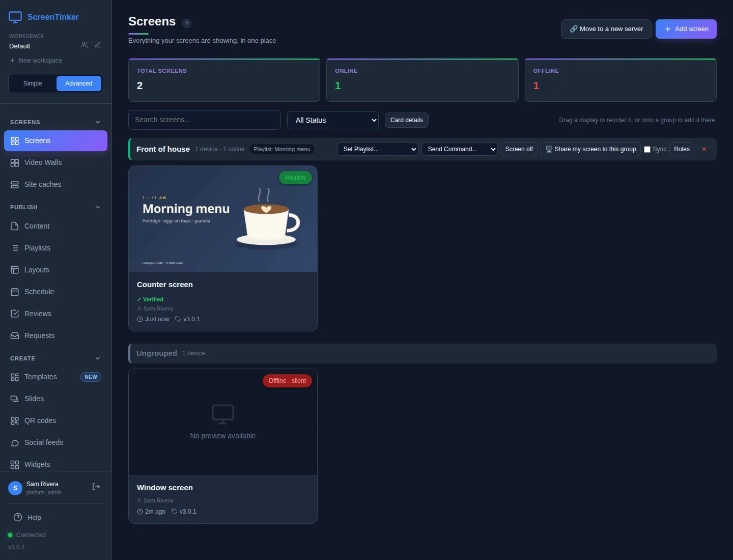Click the edit workspace pencil icon
733x560 pixels.
point(98,45)
